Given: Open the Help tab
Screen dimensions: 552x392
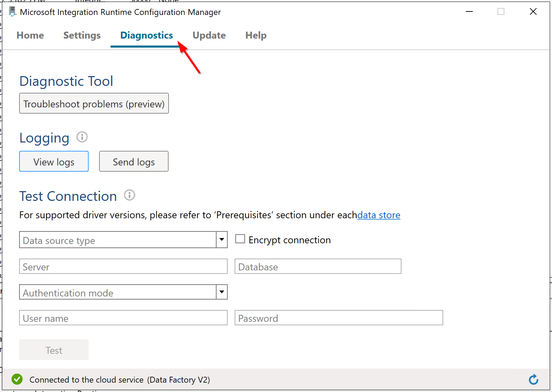Looking at the screenshot, I should 256,35.
